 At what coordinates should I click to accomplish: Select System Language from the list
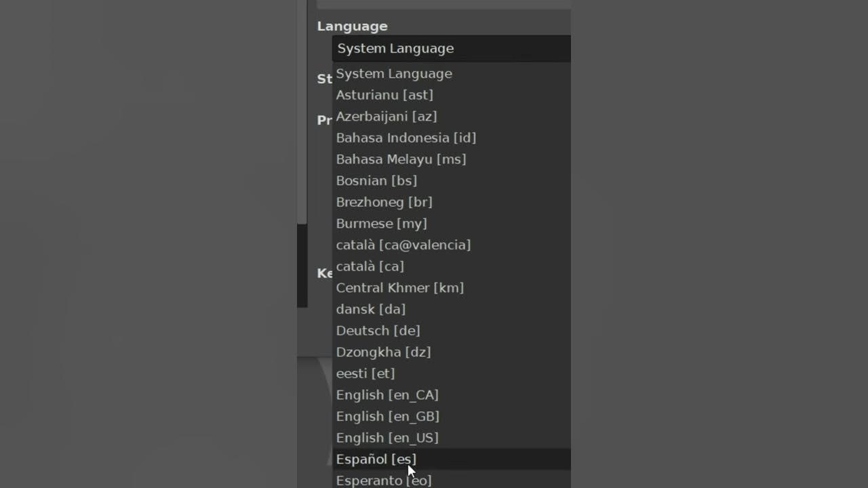tap(394, 74)
